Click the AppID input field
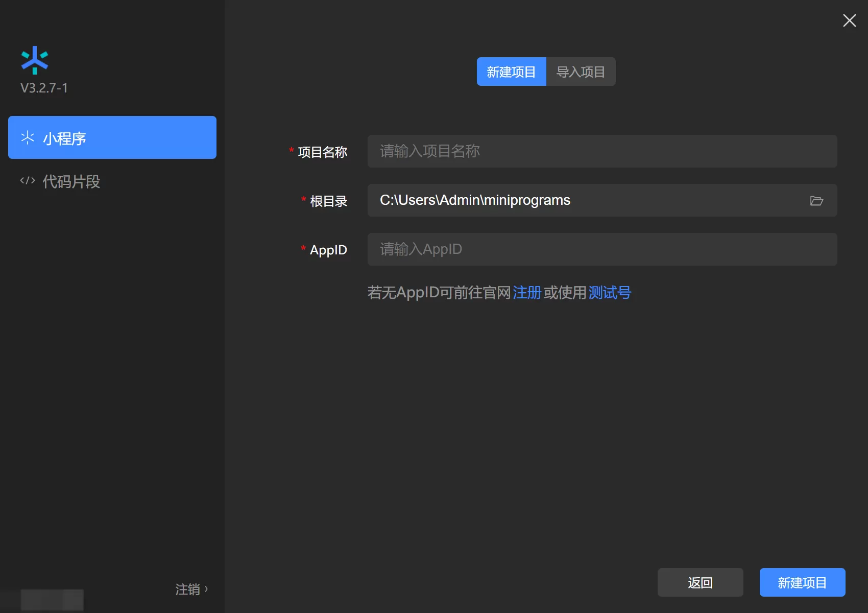The width and height of the screenshot is (868, 613). [x=601, y=249]
